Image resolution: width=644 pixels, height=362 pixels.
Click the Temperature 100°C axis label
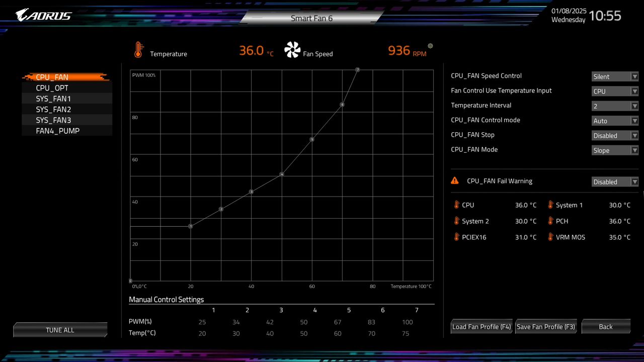tap(411, 286)
